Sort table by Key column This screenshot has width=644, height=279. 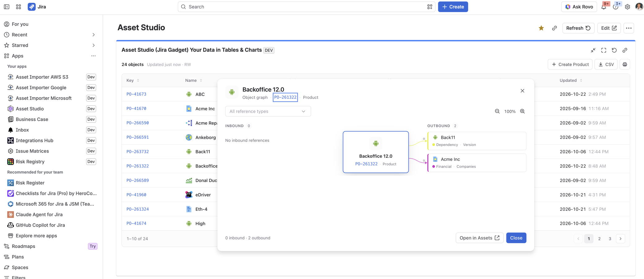click(133, 80)
